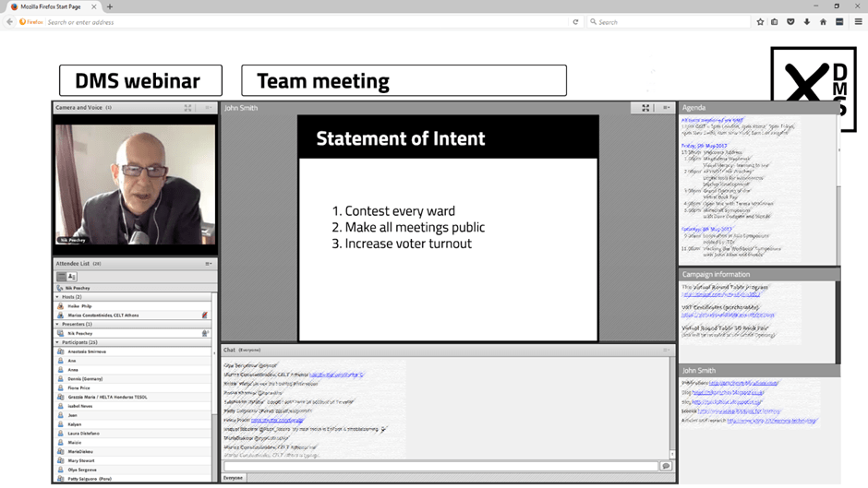Click the Team meeting button
The height and width of the screenshot is (488, 868).
tap(404, 81)
